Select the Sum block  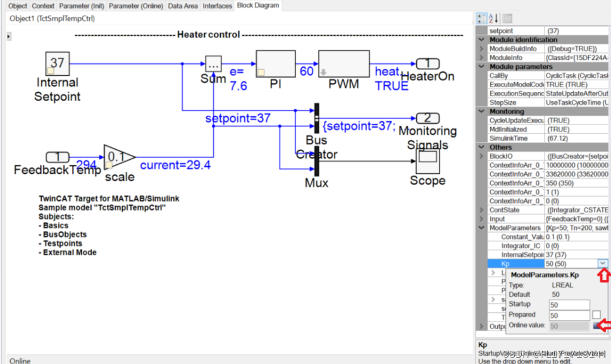tap(213, 64)
